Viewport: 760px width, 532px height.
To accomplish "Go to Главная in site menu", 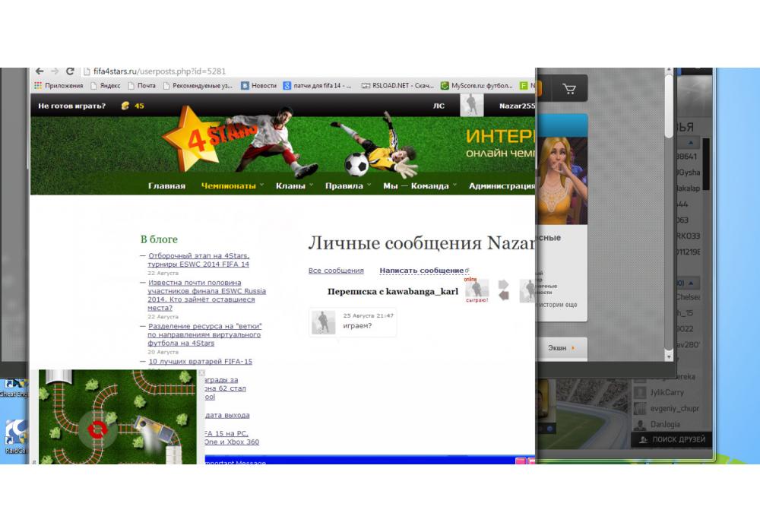I will [166, 186].
